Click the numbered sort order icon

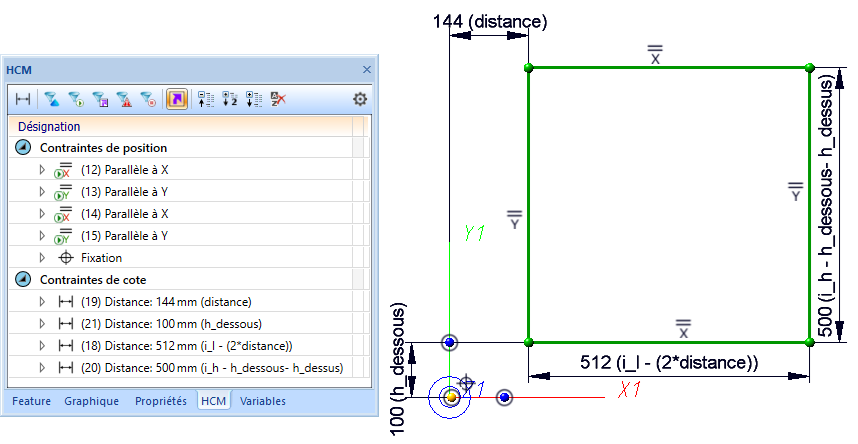(x=229, y=99)
